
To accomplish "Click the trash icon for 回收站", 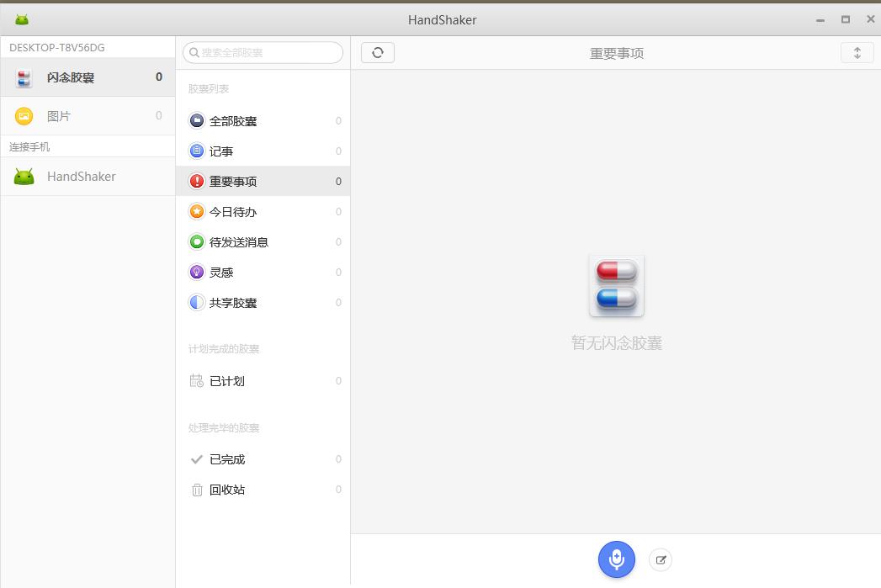I will point(227,489).
